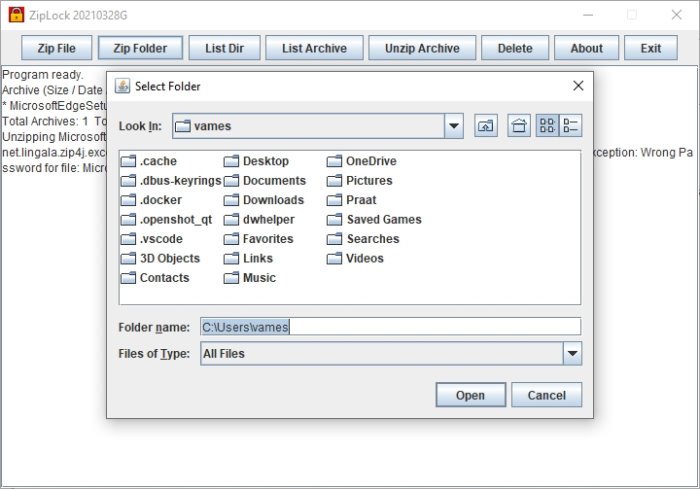Select the Links folder
This screenshot has height=489, width=700.
pyautogui.click(x=248, y=259)
